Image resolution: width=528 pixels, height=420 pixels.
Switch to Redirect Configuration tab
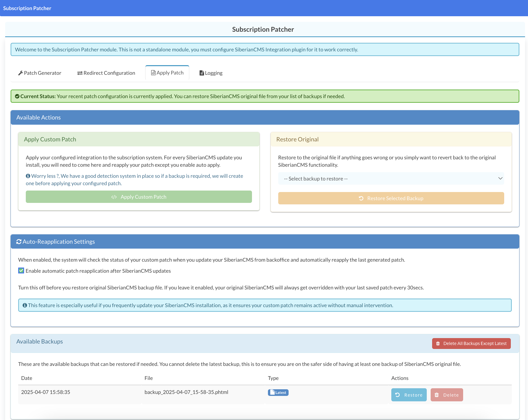click(x=106, y=73)
